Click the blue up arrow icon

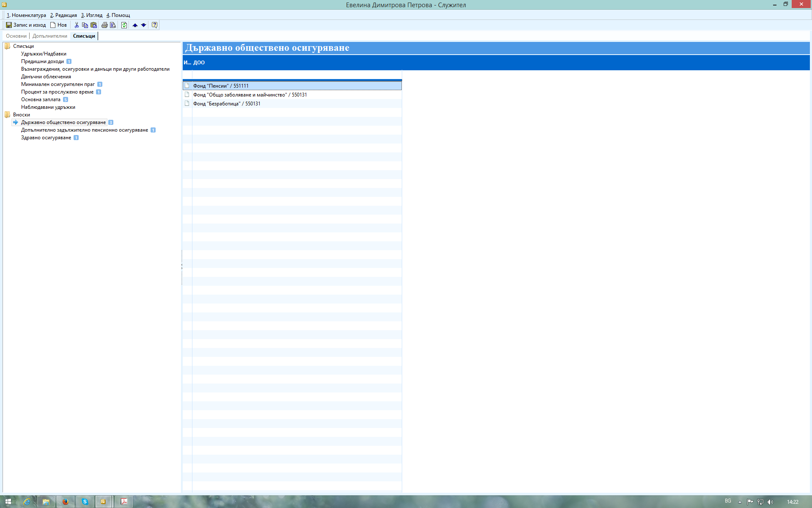point(135,25)
